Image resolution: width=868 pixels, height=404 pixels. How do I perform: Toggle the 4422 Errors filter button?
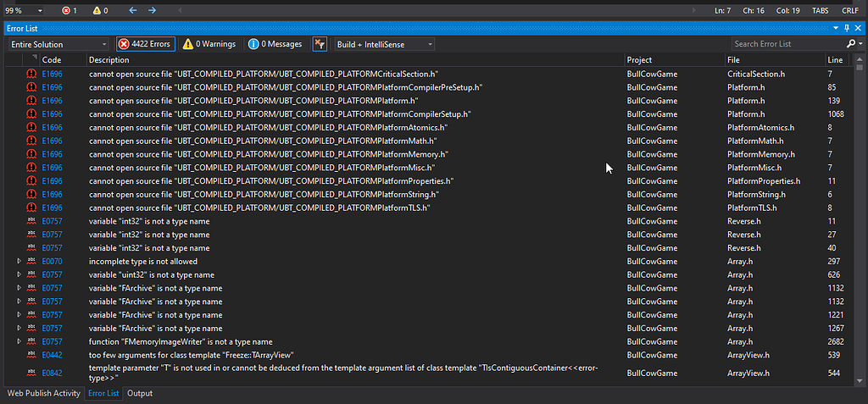[x=146, y=44]
